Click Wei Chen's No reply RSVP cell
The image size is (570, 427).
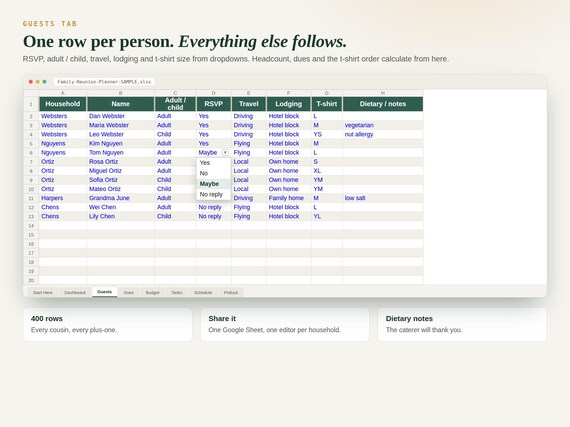click(x=213, y=207)
